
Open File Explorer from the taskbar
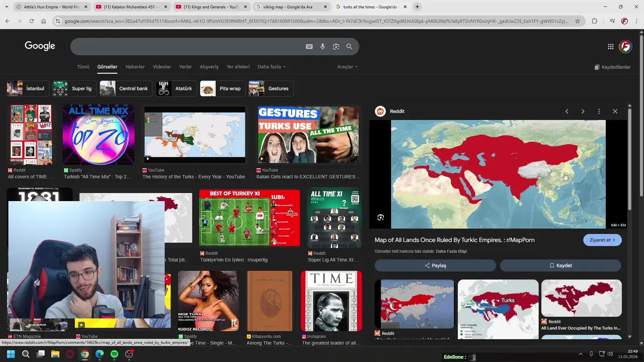tap(55, 354)
